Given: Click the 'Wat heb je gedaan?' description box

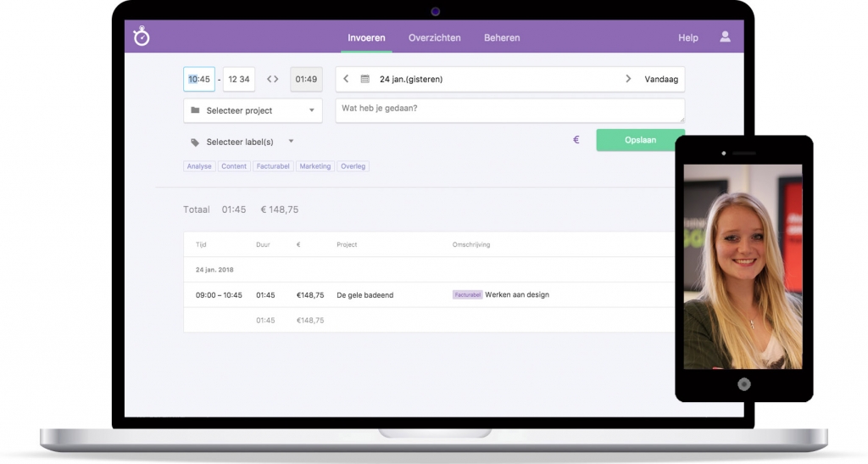Looking at the screenshot, I should click(x=509, y=111).
